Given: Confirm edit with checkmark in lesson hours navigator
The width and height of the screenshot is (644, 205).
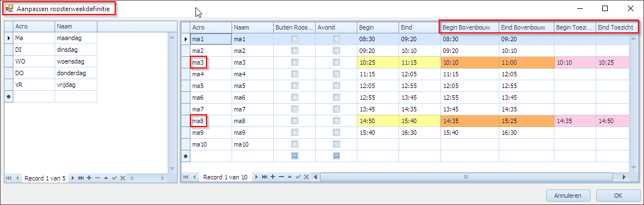Looking at the screenshot, I should [298, 177].
